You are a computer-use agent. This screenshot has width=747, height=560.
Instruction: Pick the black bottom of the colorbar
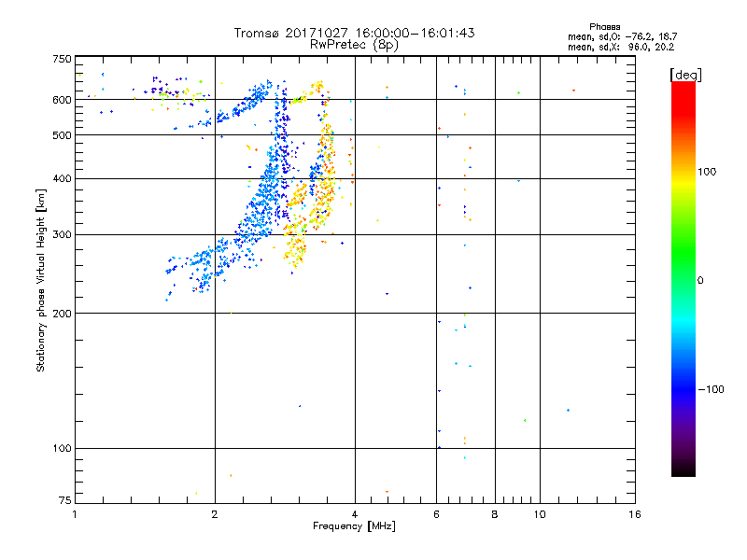684,469
